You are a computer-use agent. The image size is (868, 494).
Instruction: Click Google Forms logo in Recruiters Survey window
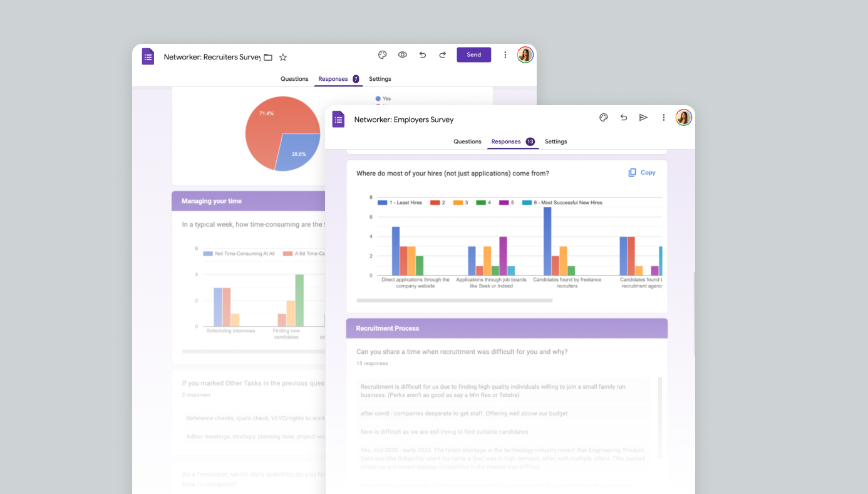tap(148, 56)
